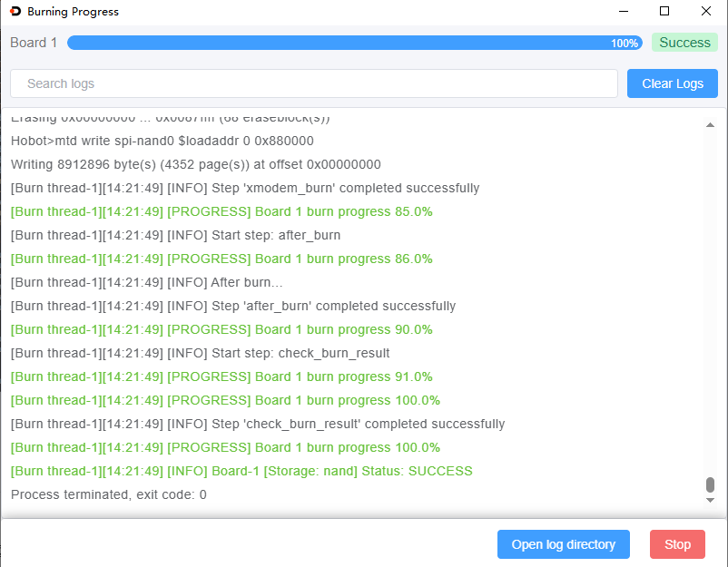
Task: Click the Board 1 progress bar
Action: point(355,43)
